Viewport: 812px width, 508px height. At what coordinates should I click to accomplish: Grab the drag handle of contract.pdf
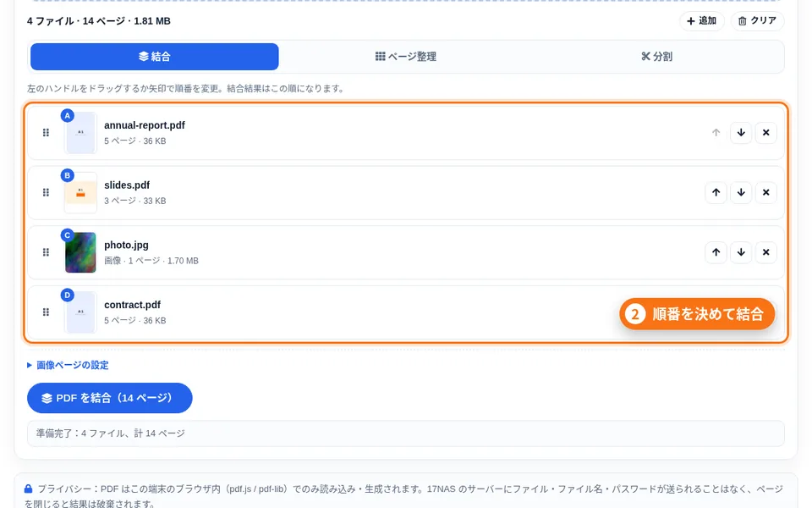pyautogui.click(x=46, y=312)
